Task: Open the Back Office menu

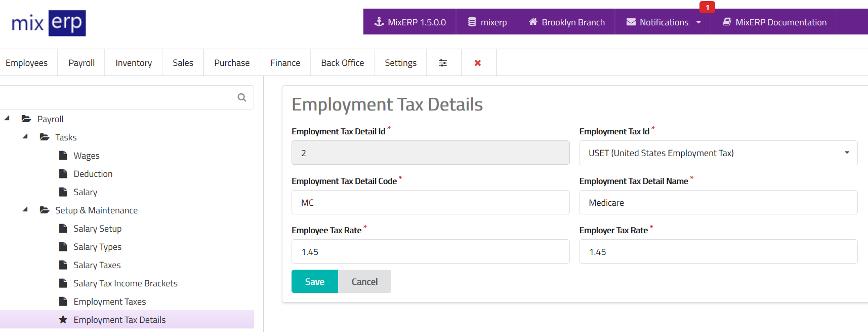Action: [x=342, y=63]
